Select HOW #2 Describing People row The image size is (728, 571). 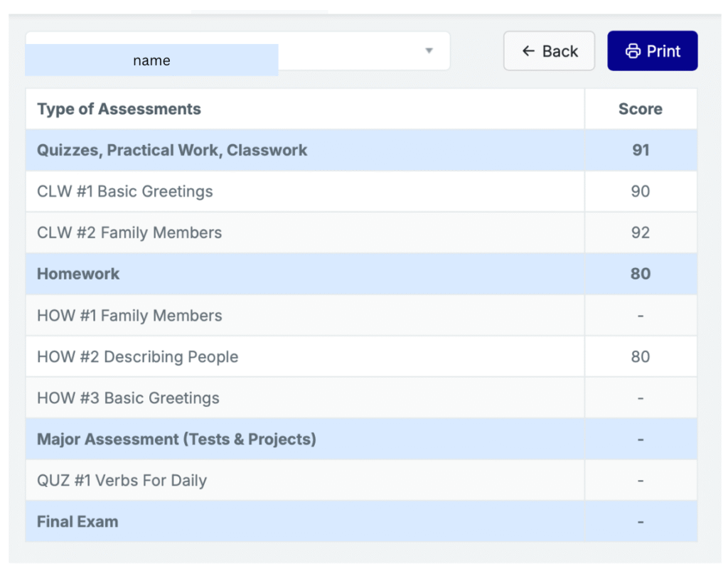coord(137,357)
